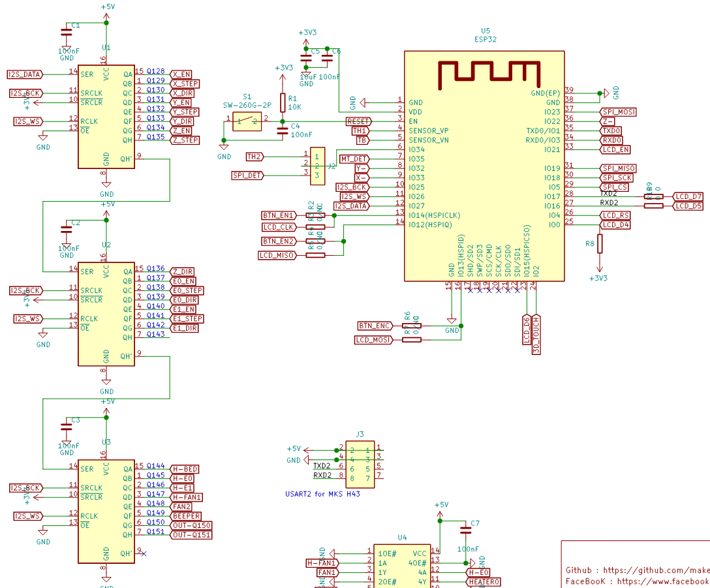Viewport: 710px width, 588px height.
Task: Click the J2 three-pin connector symbol
Action: tap(317, 166)
